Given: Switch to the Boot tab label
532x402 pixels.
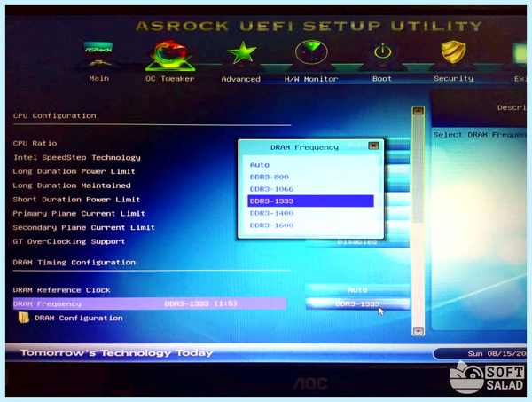Looking at the screenshot, I should click(381, 79).
